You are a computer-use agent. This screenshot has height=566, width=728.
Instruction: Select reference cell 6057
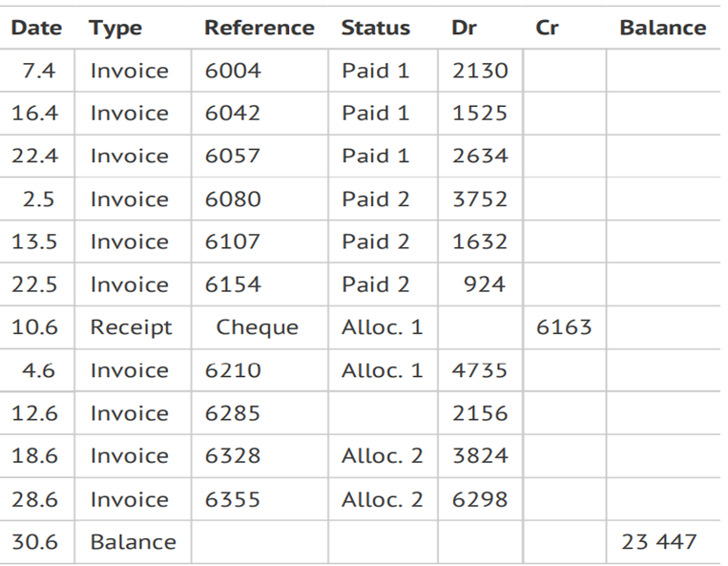point(233,156)
